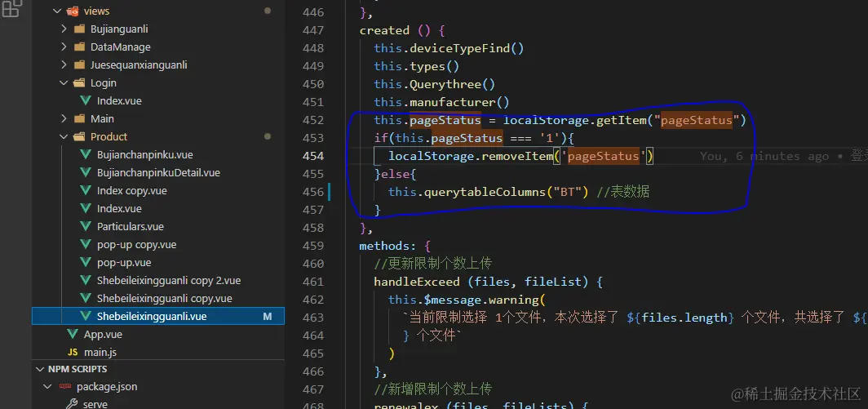This screenshot has width=868, height=409.
Task: Click the Vue icon of App.vue
Action: point(73,334)
